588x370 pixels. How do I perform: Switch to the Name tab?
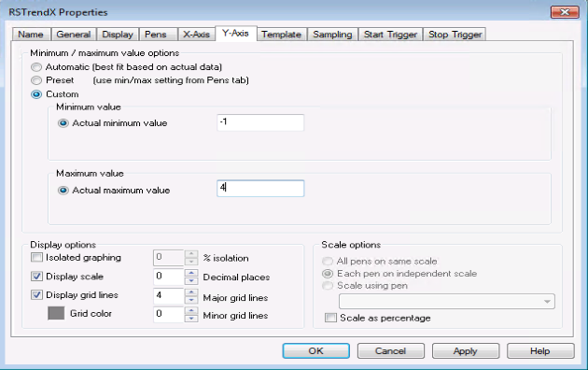click(31, 35)
